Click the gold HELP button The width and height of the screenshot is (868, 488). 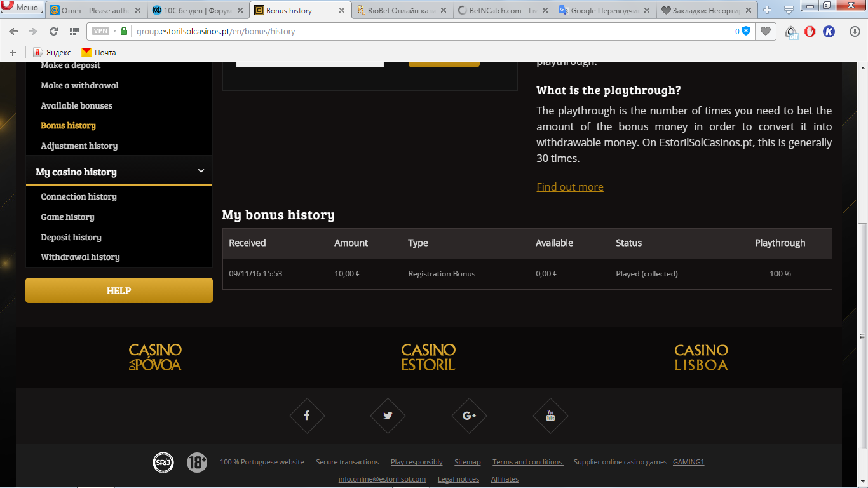(x=119, y=290)
